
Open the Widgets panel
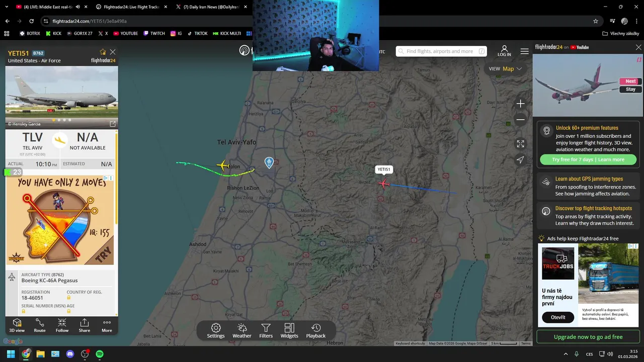tap(289, 331)
